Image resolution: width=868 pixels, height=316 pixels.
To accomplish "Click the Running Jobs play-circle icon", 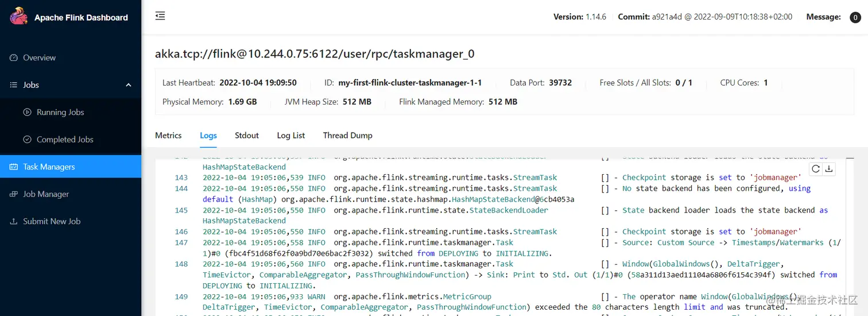I will coord(27,112).
